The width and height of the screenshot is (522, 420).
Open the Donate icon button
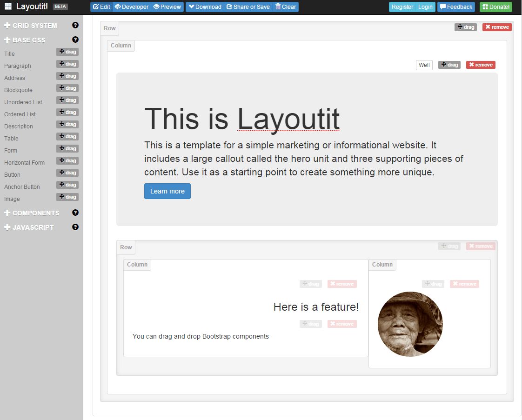pyautogui.click(x=486, y=7)
